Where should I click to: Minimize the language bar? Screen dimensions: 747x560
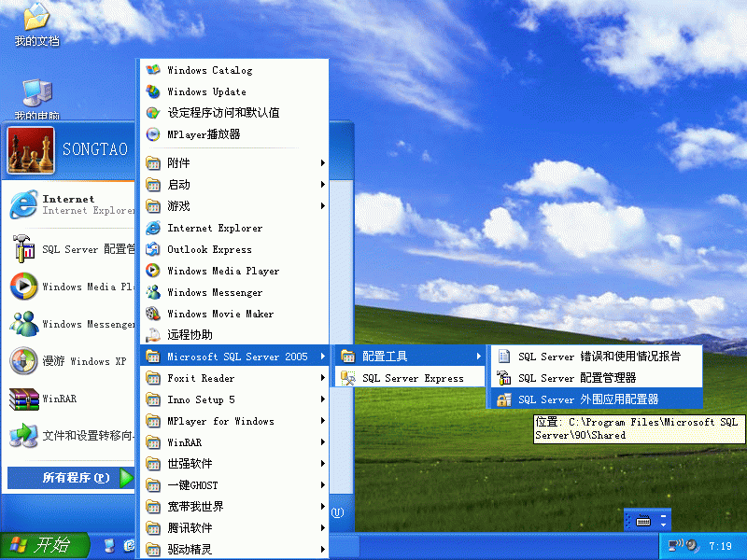pyautogui.click(x=664, y=516)
